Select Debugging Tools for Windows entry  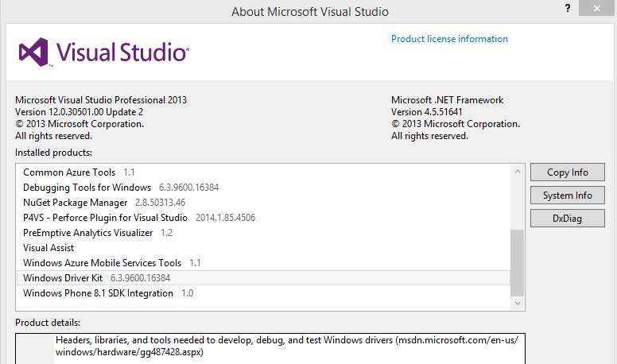coord(263,188)
